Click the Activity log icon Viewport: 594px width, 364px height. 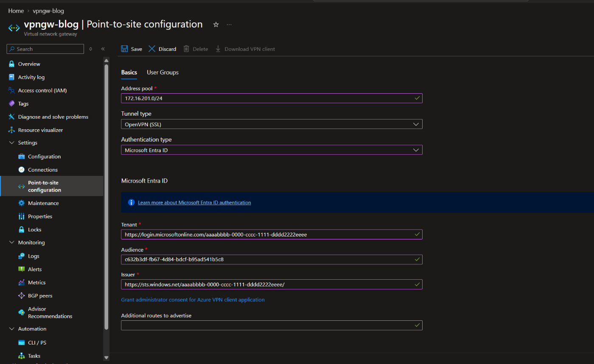[11, 77]
